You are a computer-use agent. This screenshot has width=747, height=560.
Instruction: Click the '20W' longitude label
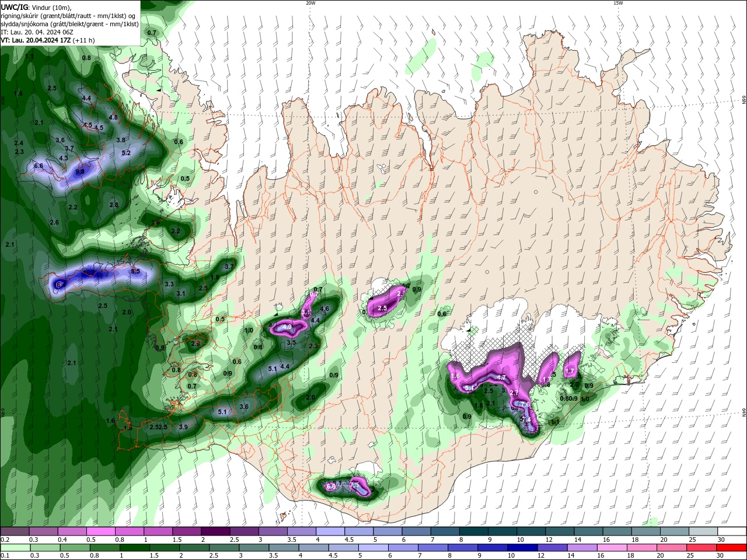[x=310, y=3]
